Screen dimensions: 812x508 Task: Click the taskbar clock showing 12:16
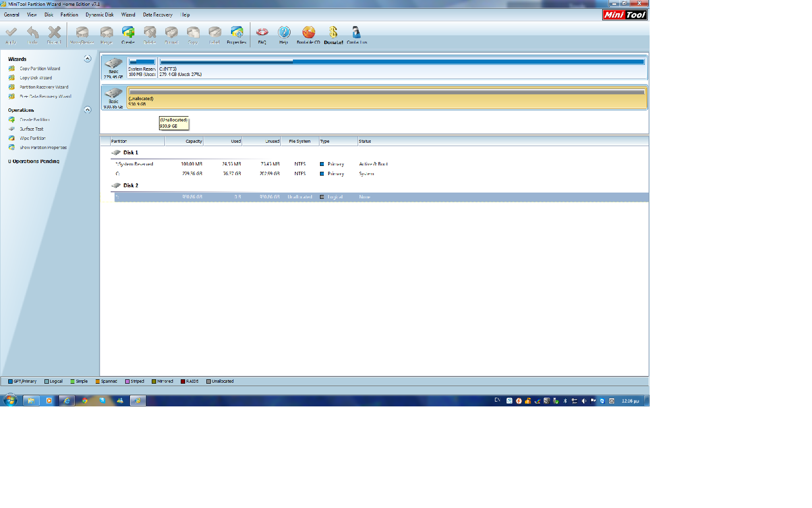point(630,401)
